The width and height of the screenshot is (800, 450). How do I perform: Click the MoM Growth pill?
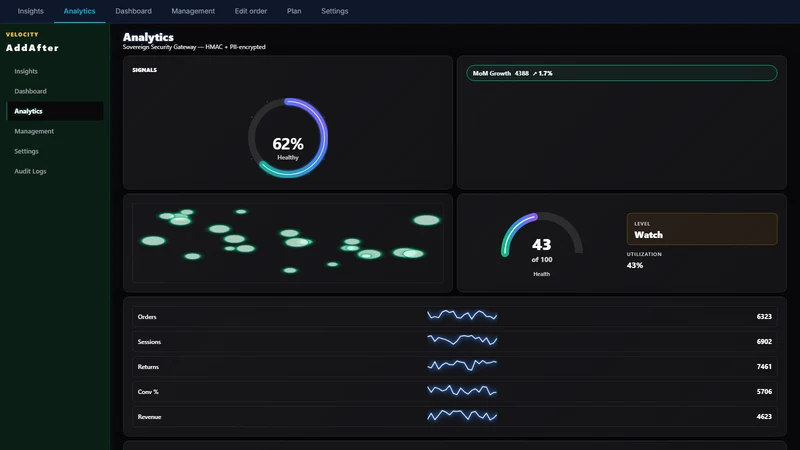621,73
